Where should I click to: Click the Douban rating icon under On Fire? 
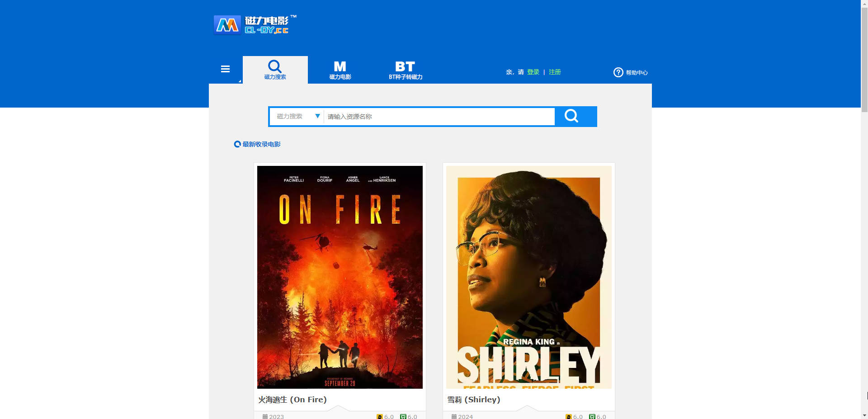click(x=380, y=416)
